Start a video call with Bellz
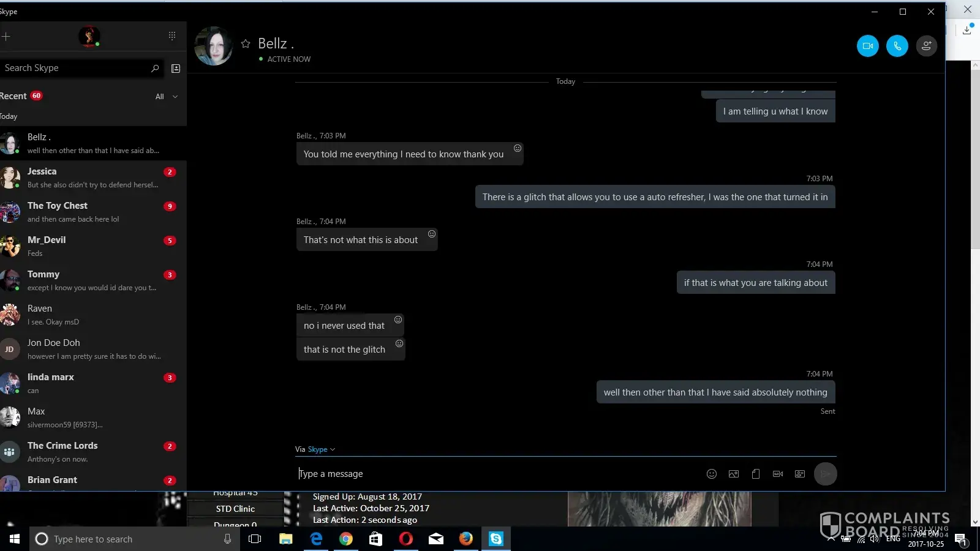This screenshot has height=551, width=980. click(867, 46)
